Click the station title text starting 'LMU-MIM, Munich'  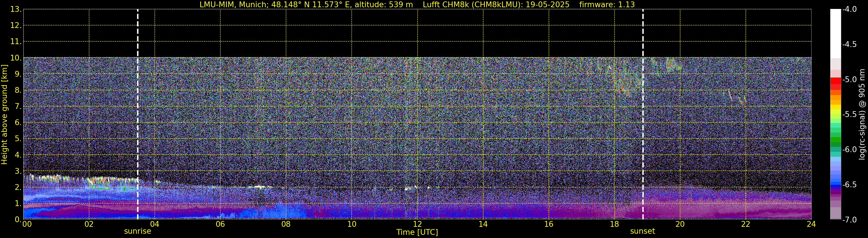click(306, 5)
